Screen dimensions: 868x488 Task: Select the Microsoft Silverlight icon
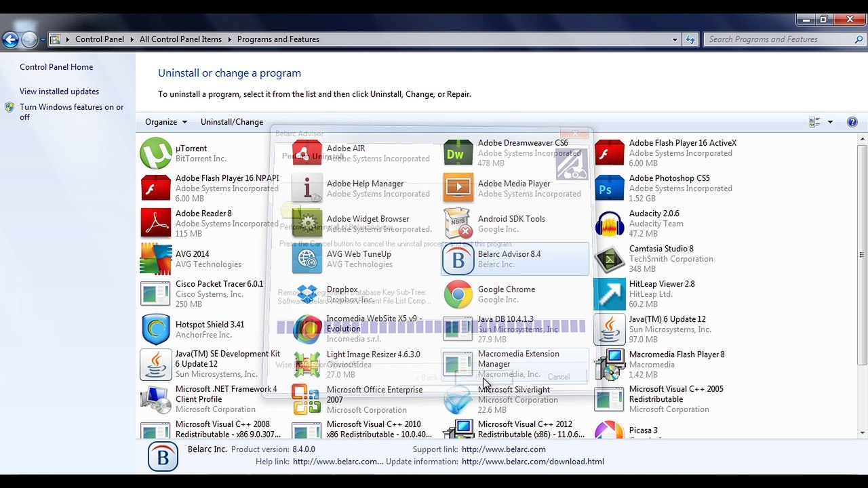pyautogui.click(x=458, y=400)
